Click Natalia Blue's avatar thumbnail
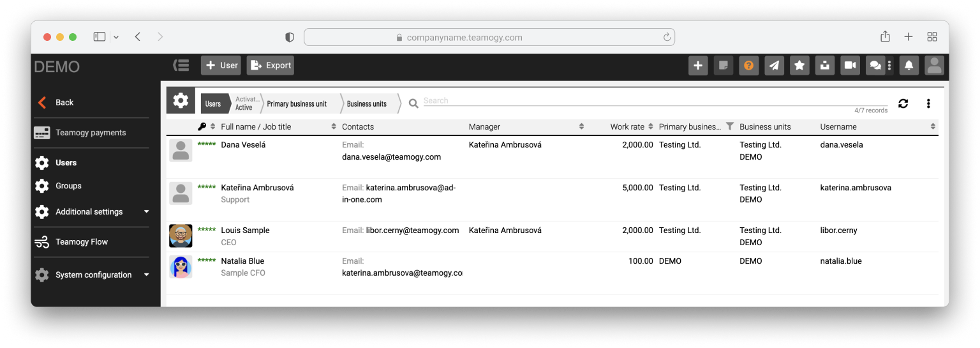The image size is (980, 348). click(x=181, y=266)
